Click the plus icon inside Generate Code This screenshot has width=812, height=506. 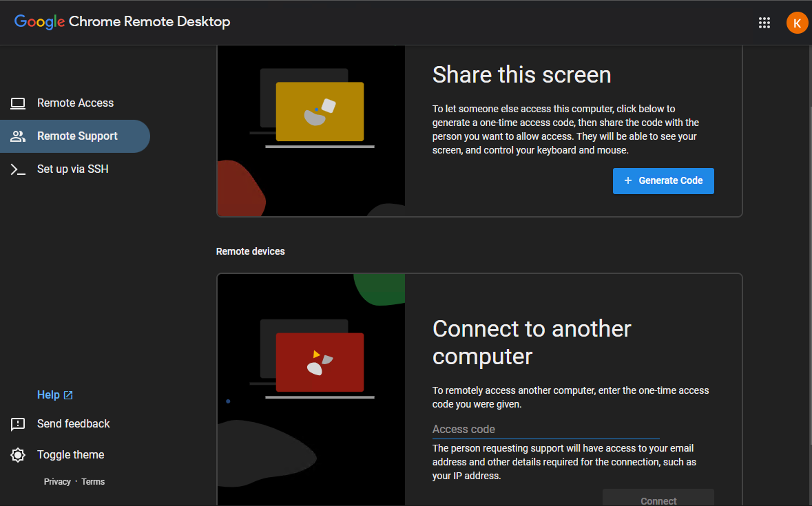tap(627, 180)
